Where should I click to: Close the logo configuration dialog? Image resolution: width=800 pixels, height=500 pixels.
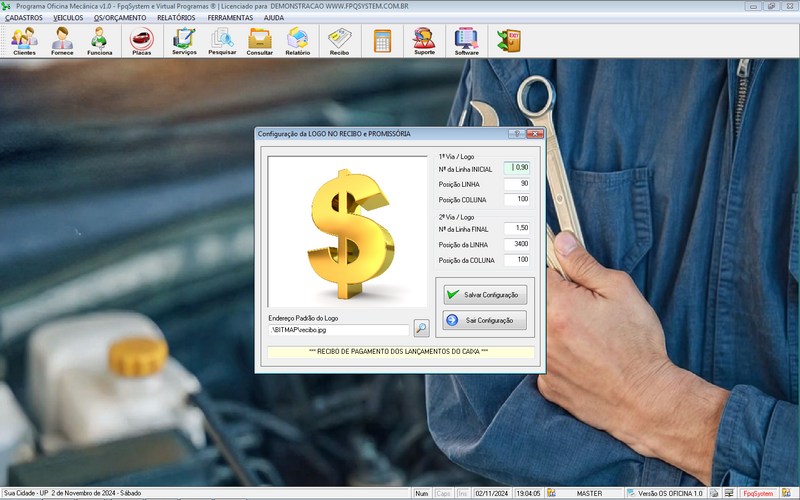pos(535,134)
